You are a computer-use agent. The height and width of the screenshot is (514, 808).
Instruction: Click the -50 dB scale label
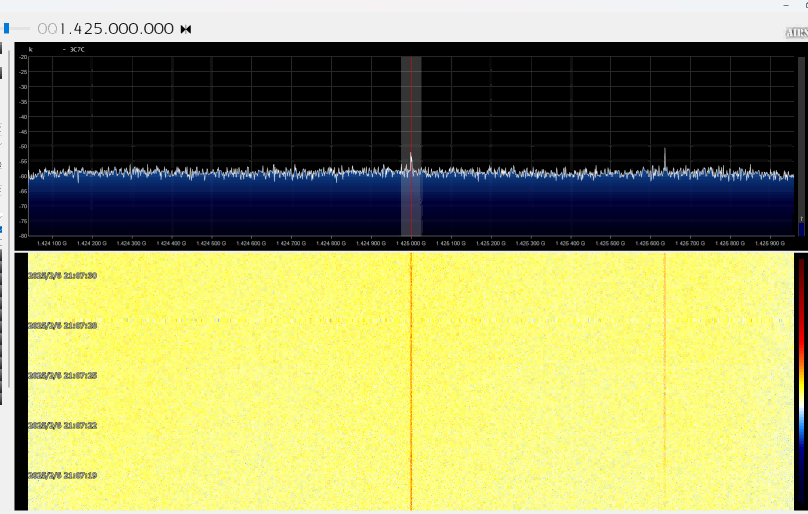[x=22, y=147]
